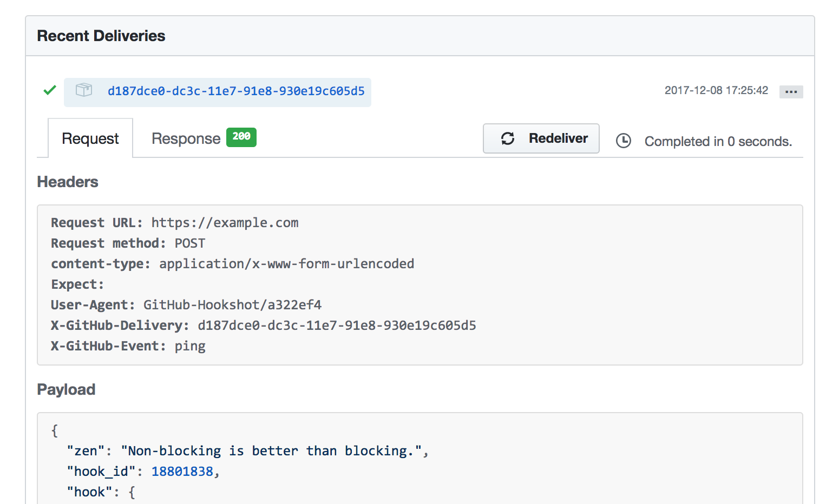Click the Expect header line
The image size is (839, 504).
(x=77, y=284)
